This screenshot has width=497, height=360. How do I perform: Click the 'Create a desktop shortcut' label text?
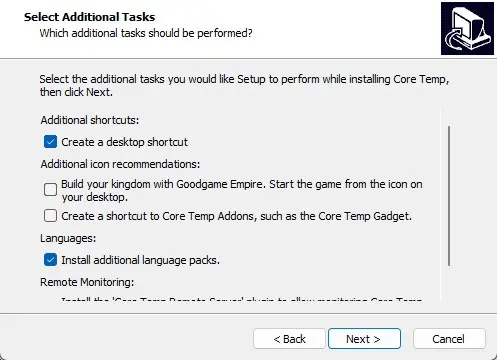(124, 142)
